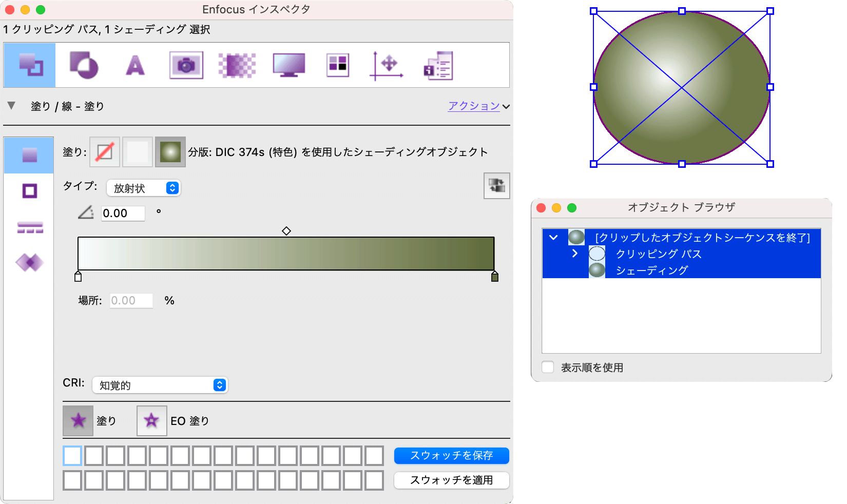
Task: Click スウォッチを適用 button
Action: (452, 480)
